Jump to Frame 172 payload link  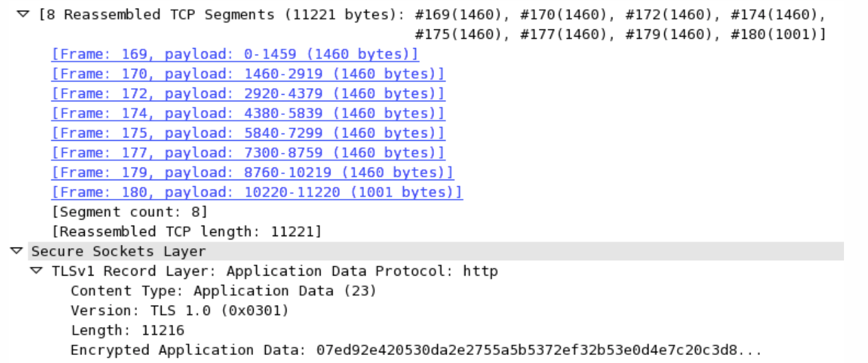click(x=248, y=94)
